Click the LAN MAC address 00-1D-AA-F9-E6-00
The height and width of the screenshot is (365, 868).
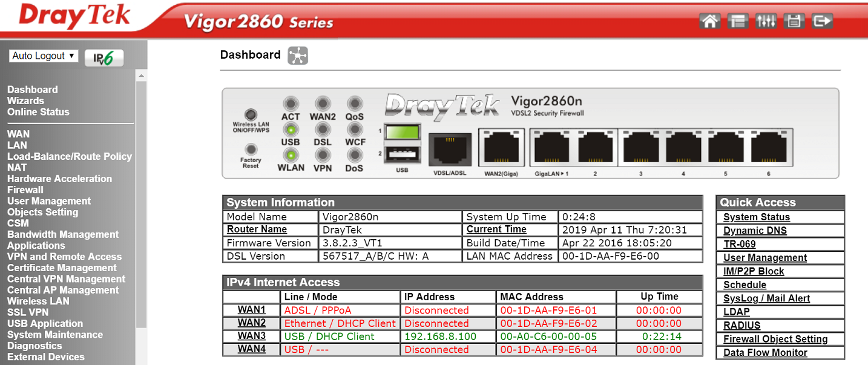point(610,256)
